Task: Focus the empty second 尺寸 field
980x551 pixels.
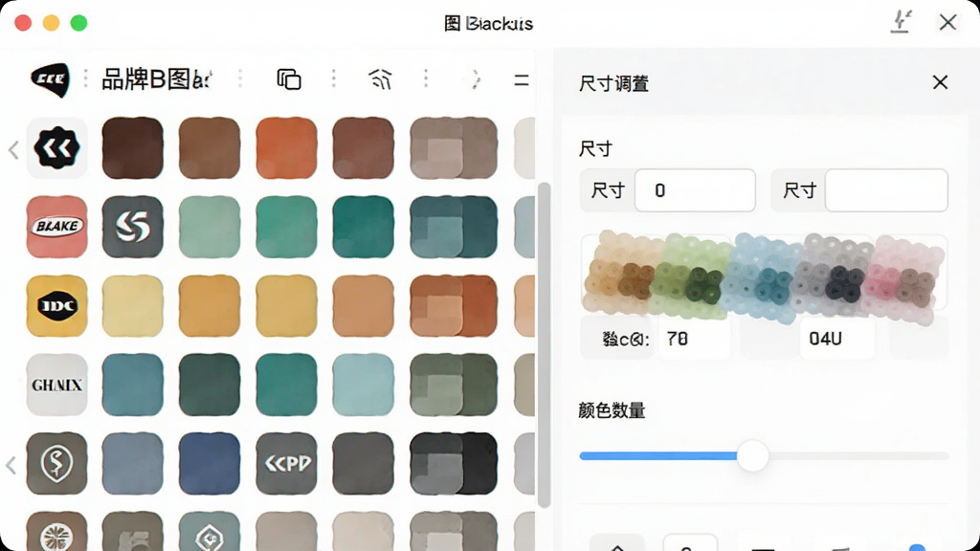Action: pos(886,190)
